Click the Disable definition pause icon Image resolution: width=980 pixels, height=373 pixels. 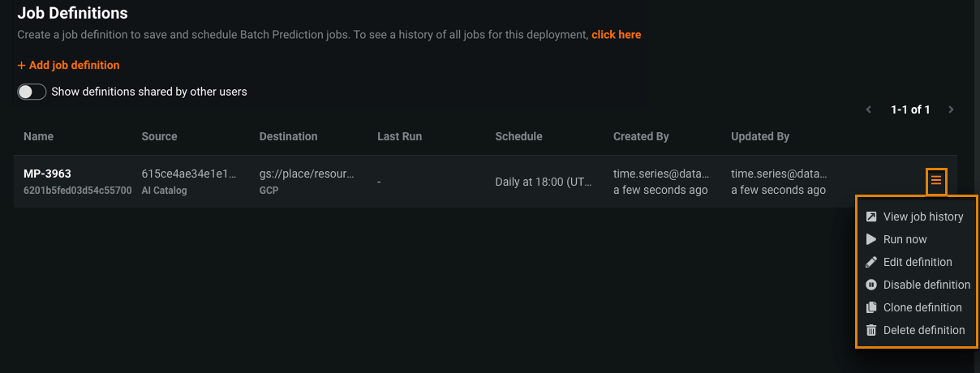(x=871, y=285)
